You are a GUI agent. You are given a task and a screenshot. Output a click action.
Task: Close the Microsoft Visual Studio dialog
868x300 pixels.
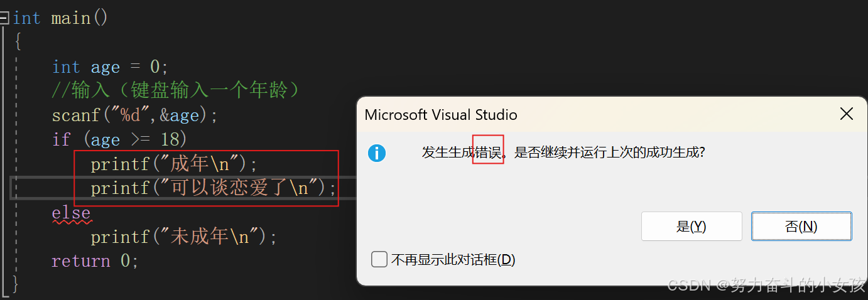coord(847,114)
